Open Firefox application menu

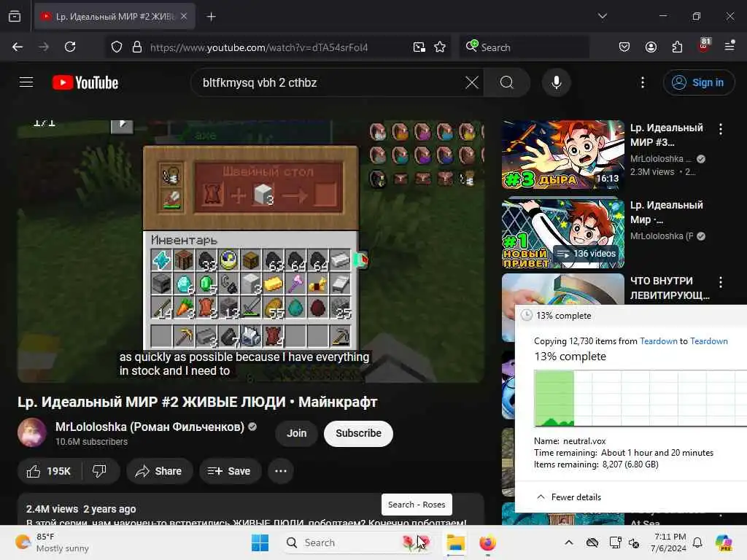729,46
